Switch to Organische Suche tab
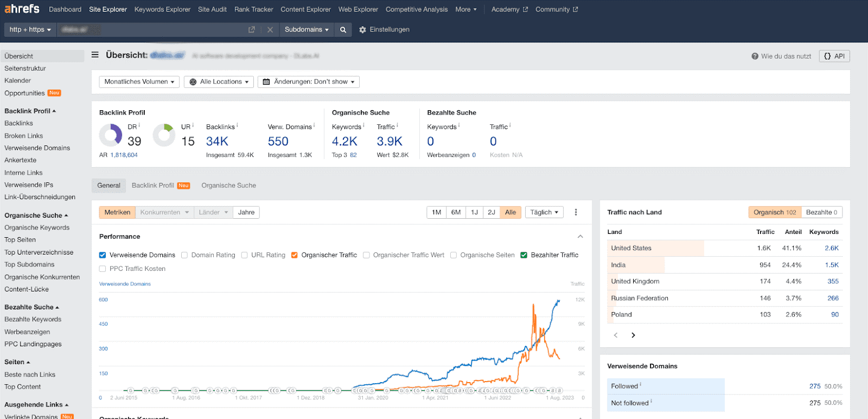The image size is (868, 419). click(x=228, y=186)
